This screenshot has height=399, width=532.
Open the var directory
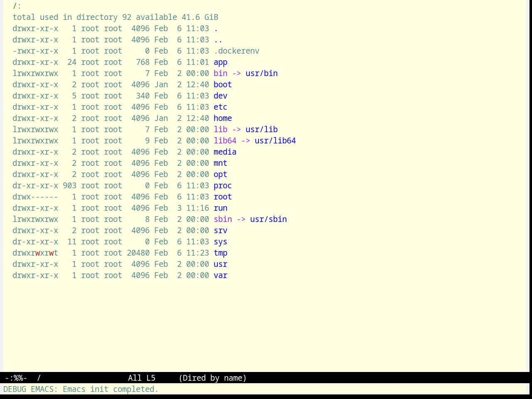[x=220, y=275]
